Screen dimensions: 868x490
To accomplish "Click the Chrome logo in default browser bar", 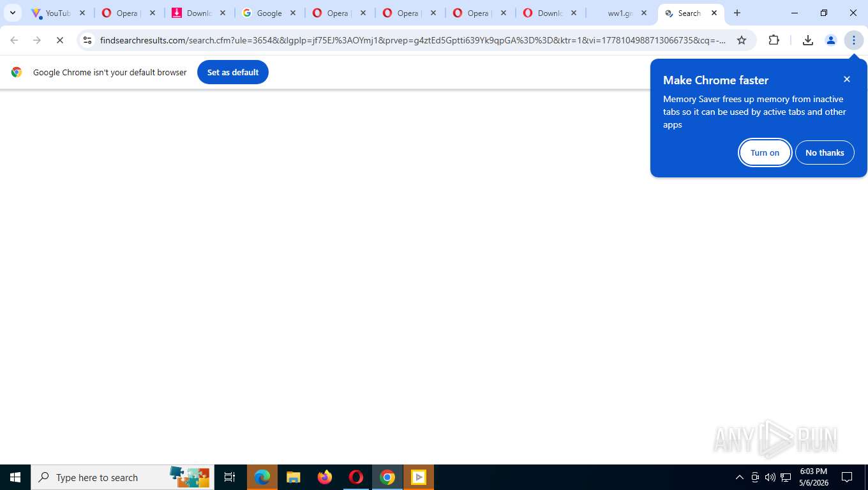I will (x=17, y=72).
